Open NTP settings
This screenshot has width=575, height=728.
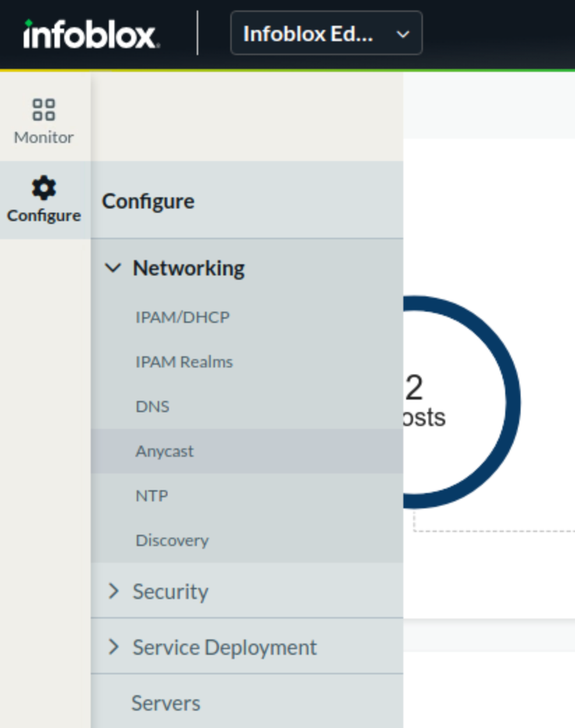[x=151, y=495]
